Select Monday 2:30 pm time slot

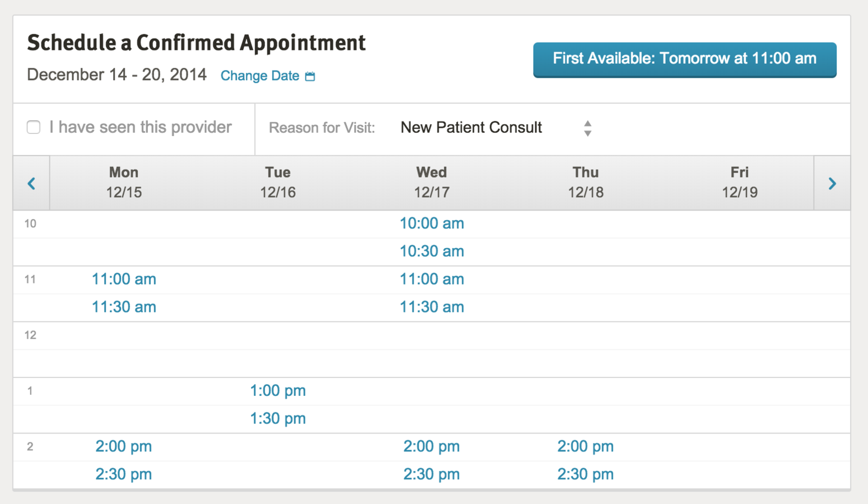click(x=124, y=474)
